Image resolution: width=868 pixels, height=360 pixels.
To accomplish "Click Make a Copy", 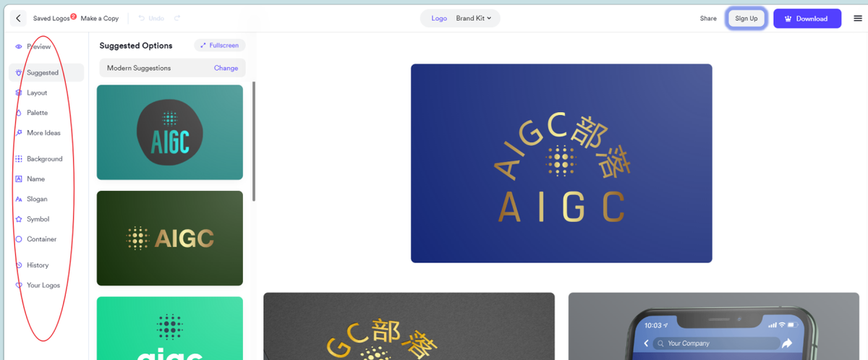I will [x=100, y=18].
